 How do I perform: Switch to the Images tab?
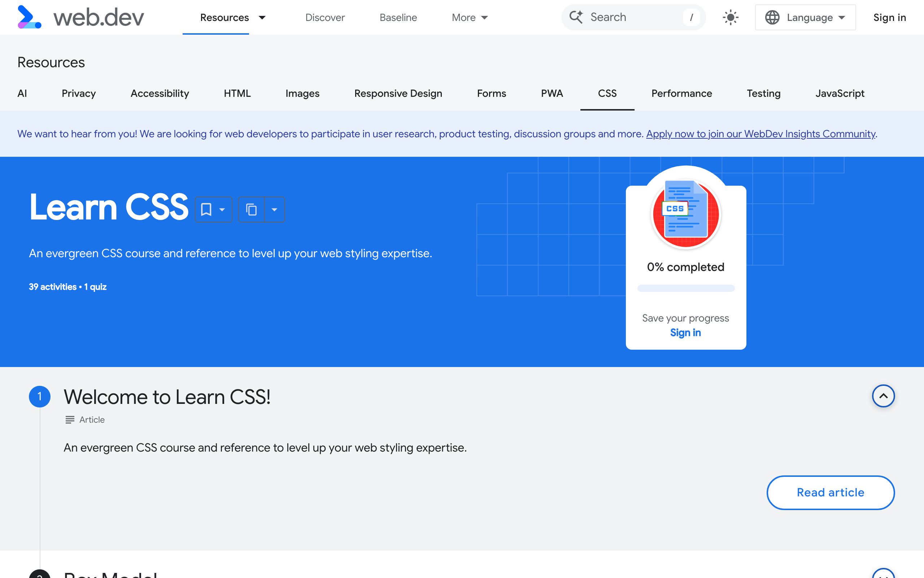coord(302,93)
